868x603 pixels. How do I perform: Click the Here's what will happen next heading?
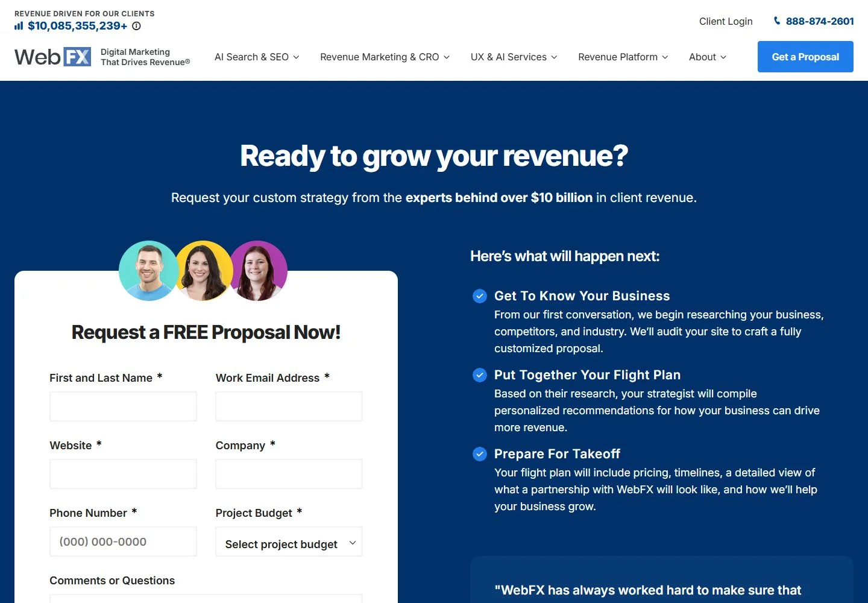click(565, 256)
